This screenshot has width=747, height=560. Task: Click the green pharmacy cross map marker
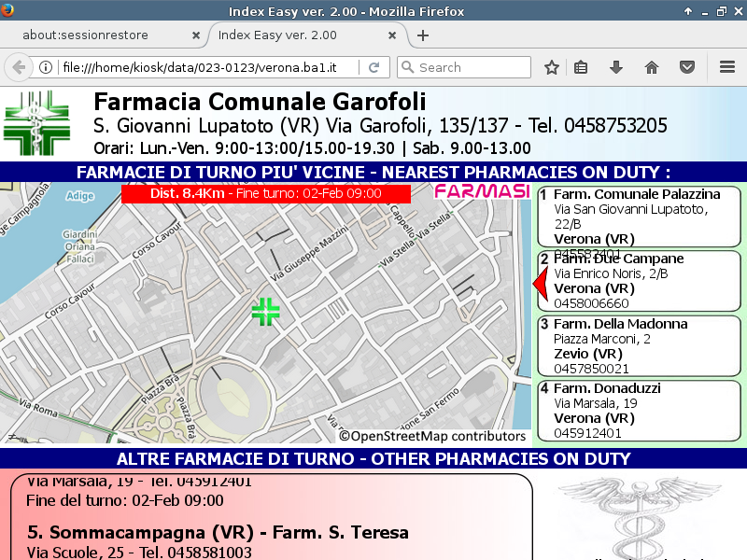tap(266, 313)
